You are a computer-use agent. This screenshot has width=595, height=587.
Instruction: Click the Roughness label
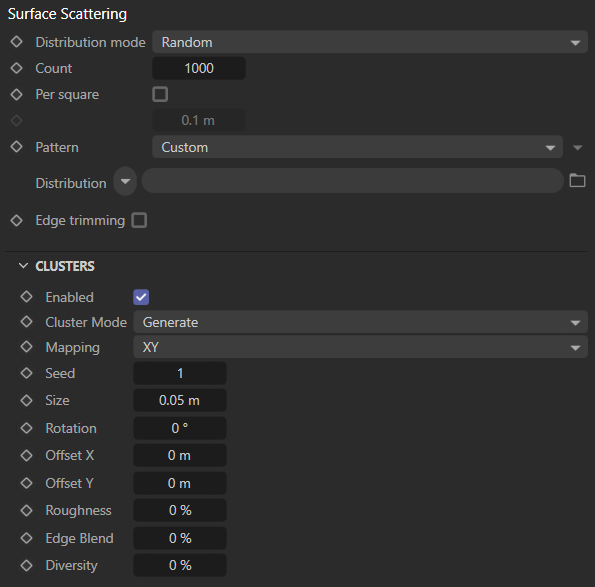[79, 511]
